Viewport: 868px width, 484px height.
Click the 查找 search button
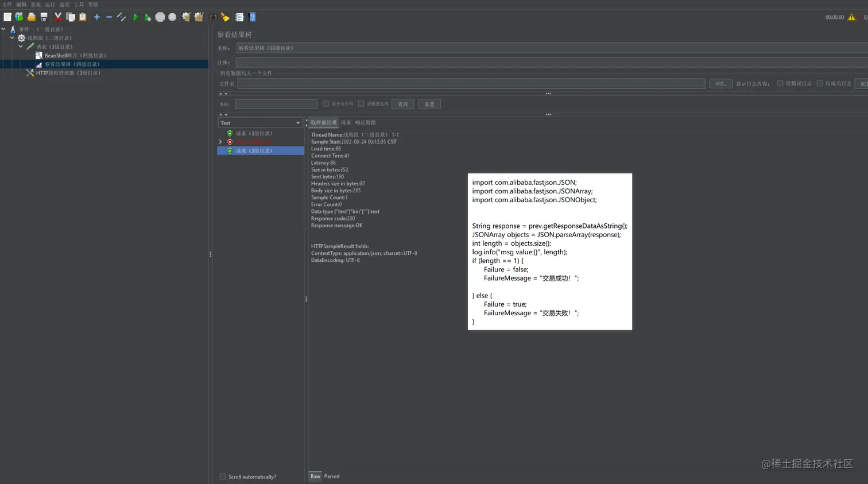pos(403,104)
